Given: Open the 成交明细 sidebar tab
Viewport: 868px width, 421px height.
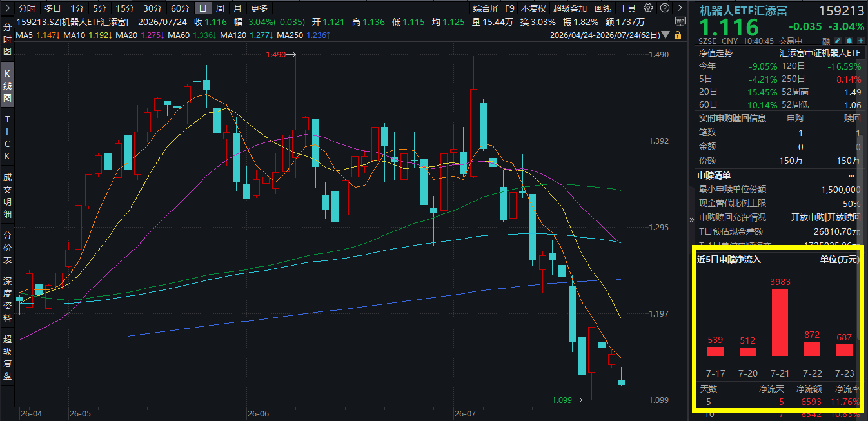Looking at the screenshot, I should 7,194.
